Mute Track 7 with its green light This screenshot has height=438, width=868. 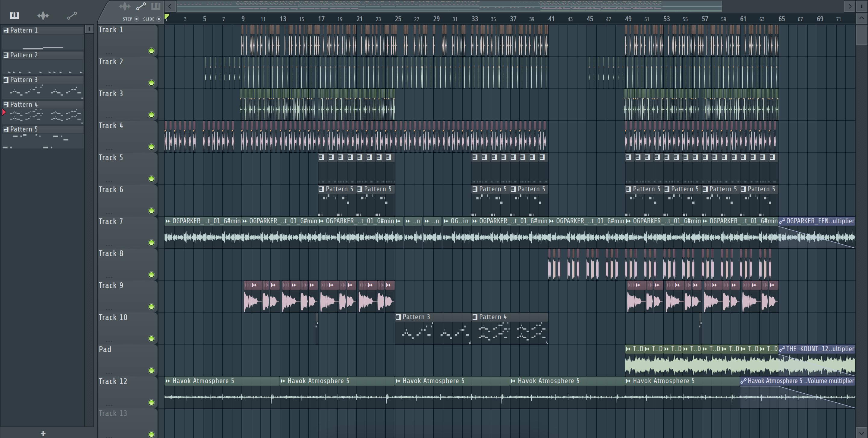[151, 243]
